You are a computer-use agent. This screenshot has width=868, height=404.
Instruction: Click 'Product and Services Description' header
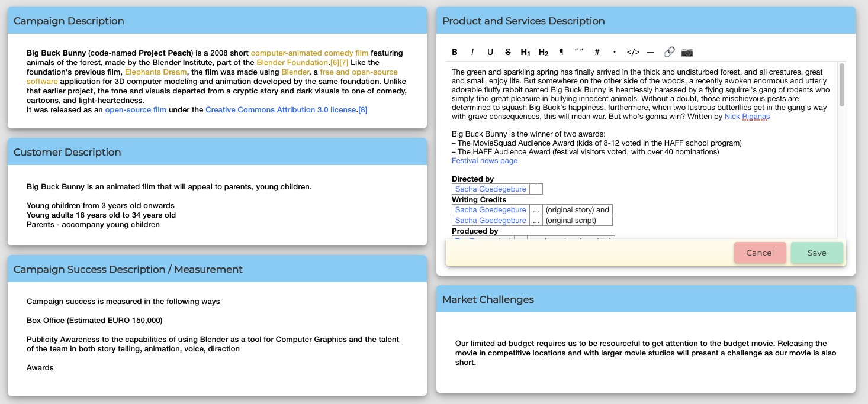646,21
